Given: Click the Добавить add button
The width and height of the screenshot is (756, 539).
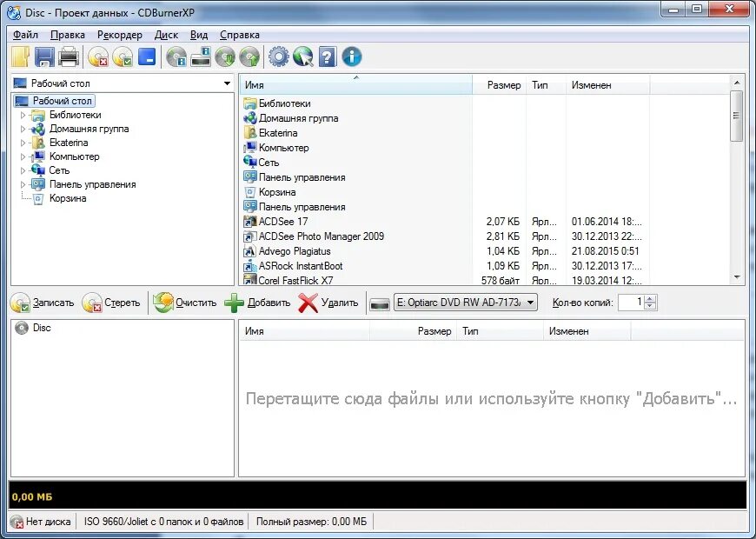Looking at the screenshot, I should pyautogui.click(x=258, y=303).
